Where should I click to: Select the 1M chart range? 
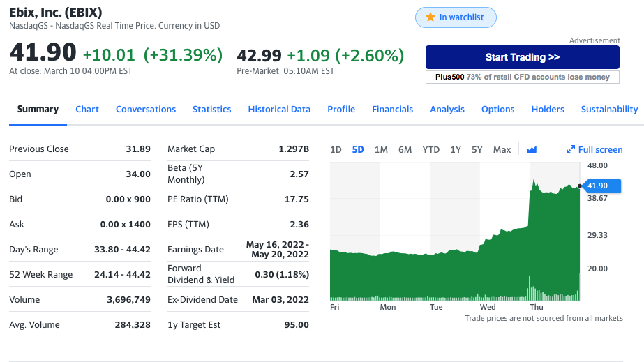tap(381, 149)
